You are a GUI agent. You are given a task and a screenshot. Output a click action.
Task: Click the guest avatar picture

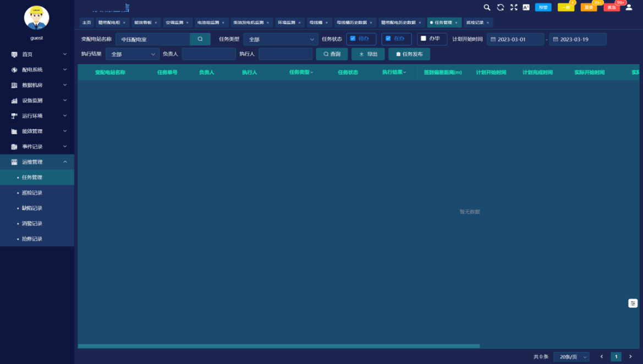tap(36, 18)
